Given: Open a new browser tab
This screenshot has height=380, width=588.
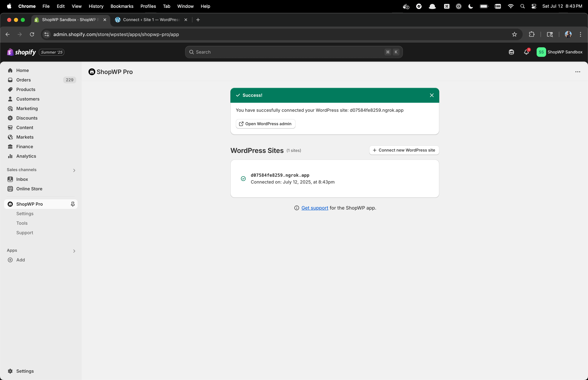Looking at the screenshot, I should [x=198, y=20].
